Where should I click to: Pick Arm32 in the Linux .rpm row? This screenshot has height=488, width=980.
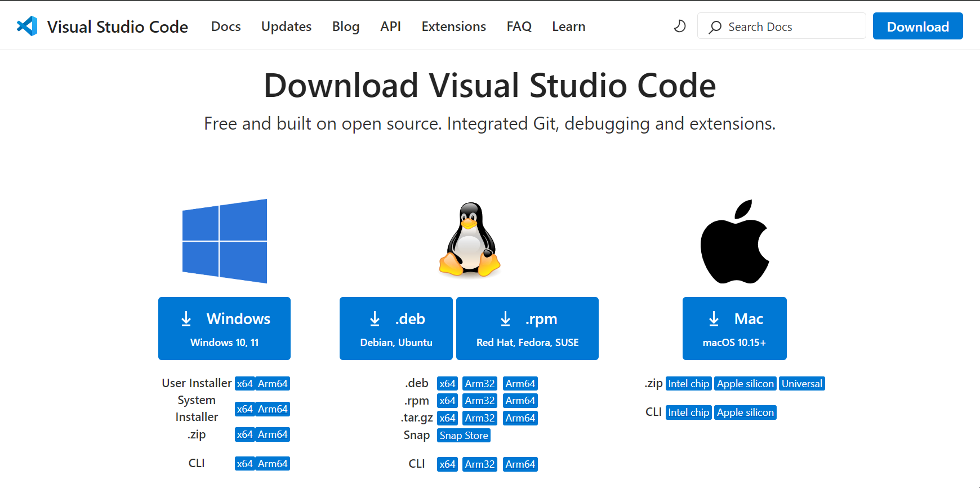point(480,401)
